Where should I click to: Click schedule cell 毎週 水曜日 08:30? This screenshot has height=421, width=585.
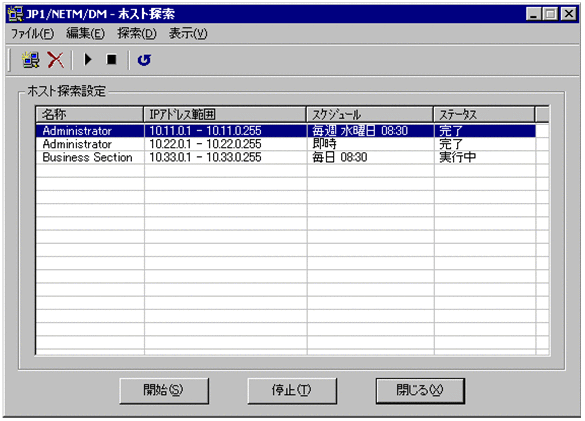[360, 131]
